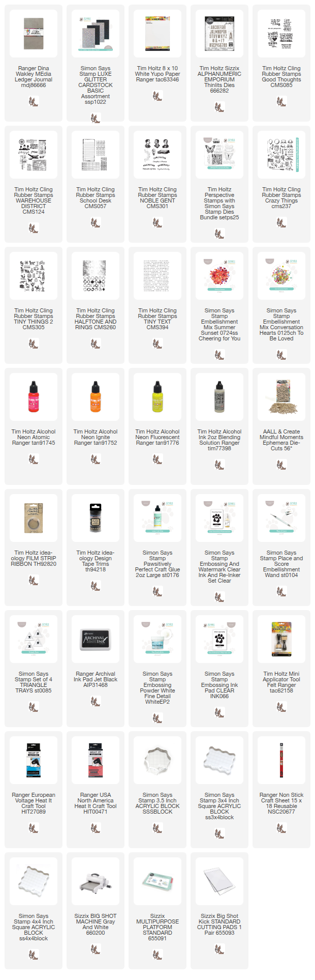Image resolution: width=315 pixels, height=980 pixels.
Task: Open Alcohol Neon Fluorescent ink bottle image
Action: click(157, 397)
